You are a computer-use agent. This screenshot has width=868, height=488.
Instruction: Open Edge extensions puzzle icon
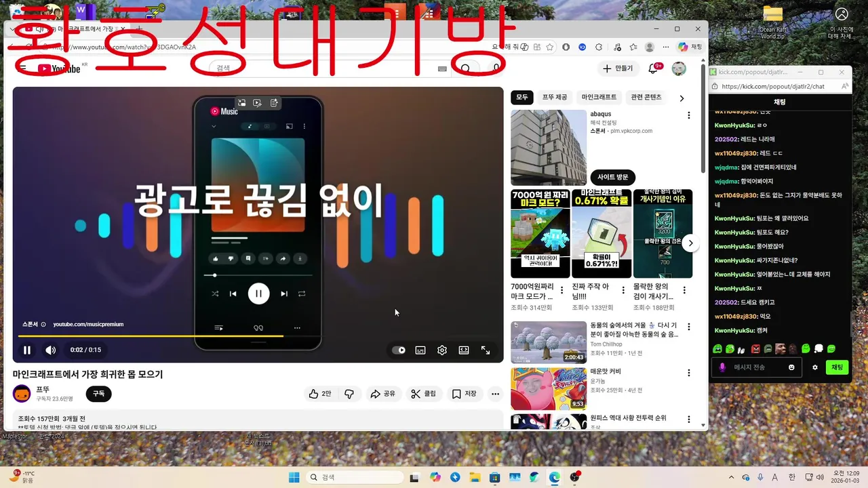[599, 47]
